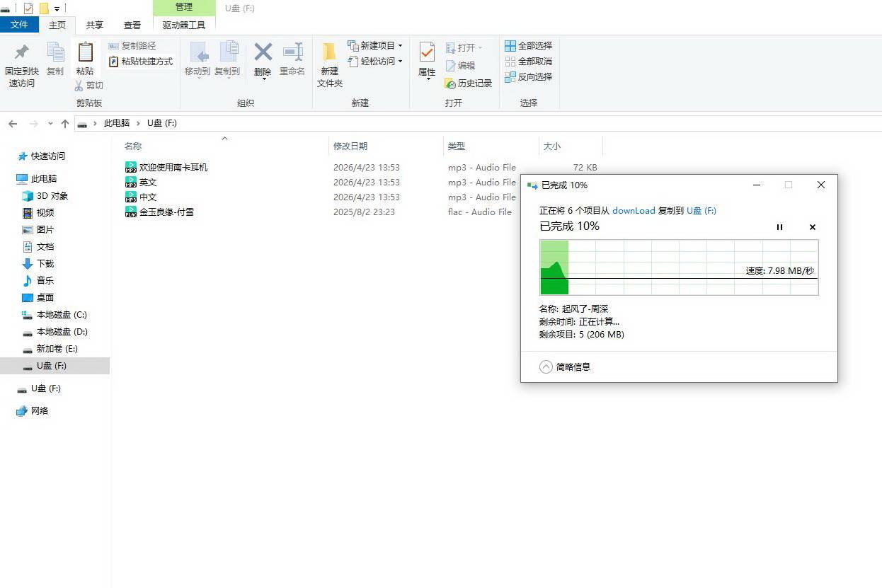Click Open (打开) in ribbon
Screen dimensions: 882x588
pos(464,47)
